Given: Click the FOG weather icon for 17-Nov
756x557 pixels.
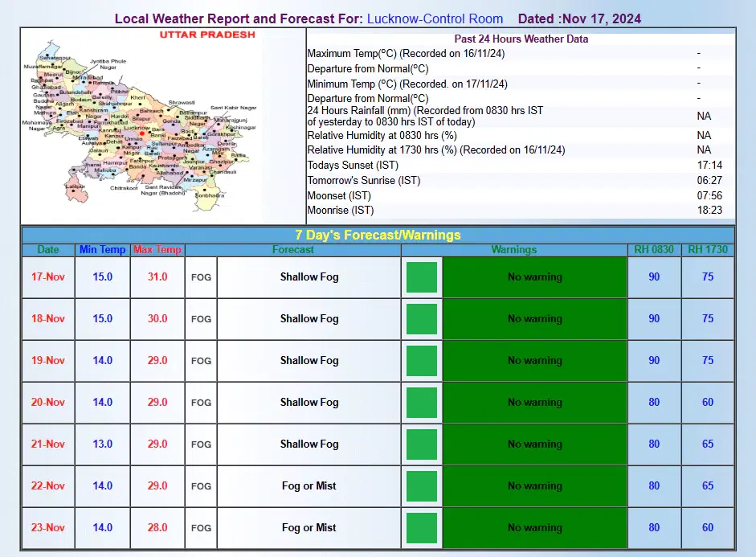Looking at the screenshot, I should [201, 277].
